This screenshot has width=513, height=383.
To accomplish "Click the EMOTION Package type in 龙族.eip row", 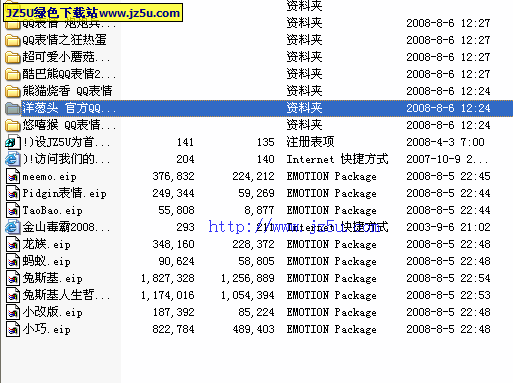I will [x=332, y=245].
